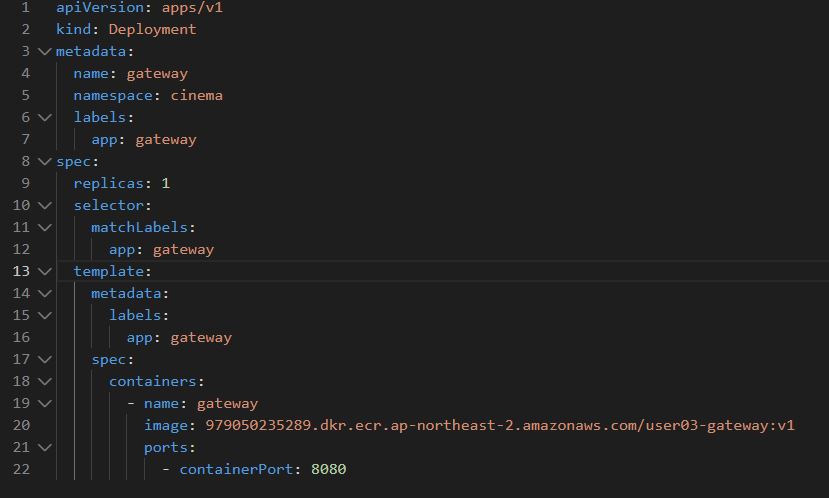
Task: Fold the top-level spec section on line 8
Action: 45,161
